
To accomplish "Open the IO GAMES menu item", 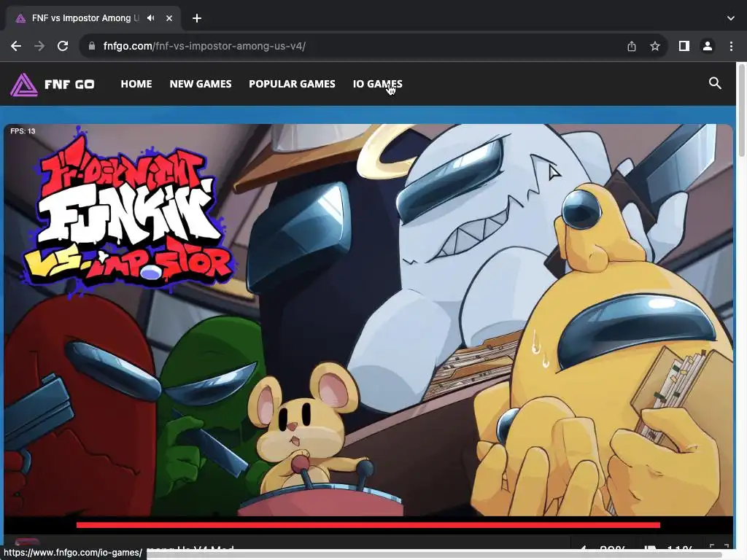I will pos(378,84).
